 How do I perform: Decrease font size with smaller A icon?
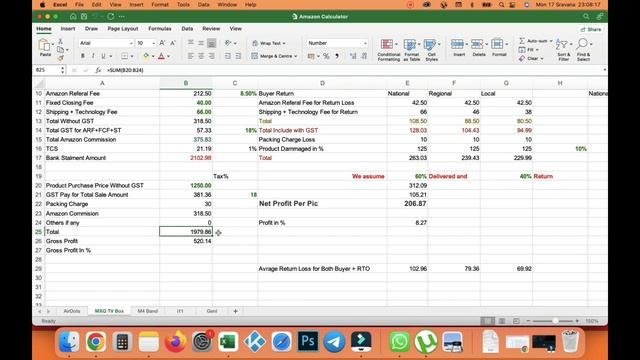173,43
